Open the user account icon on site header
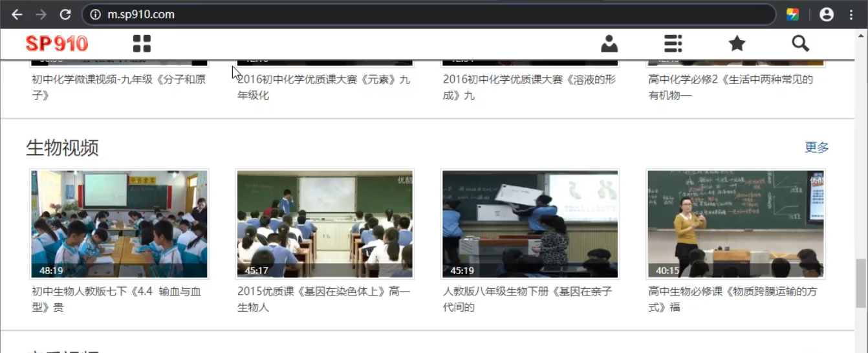This screenshot has height=353, width=868. (x=609, y=44)
